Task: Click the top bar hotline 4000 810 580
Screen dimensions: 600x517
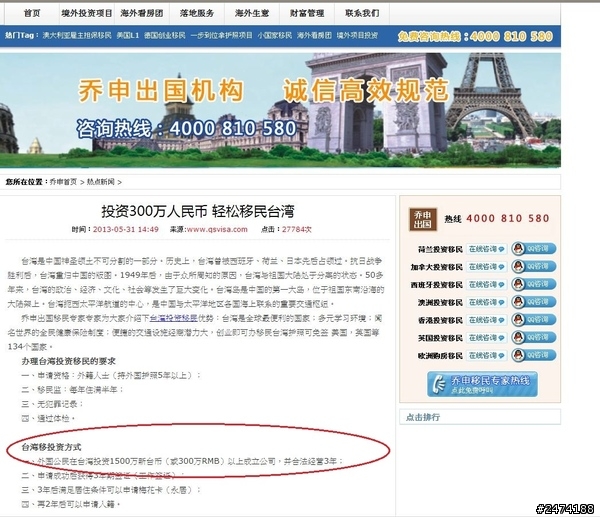Action: [x=512, y=36]
